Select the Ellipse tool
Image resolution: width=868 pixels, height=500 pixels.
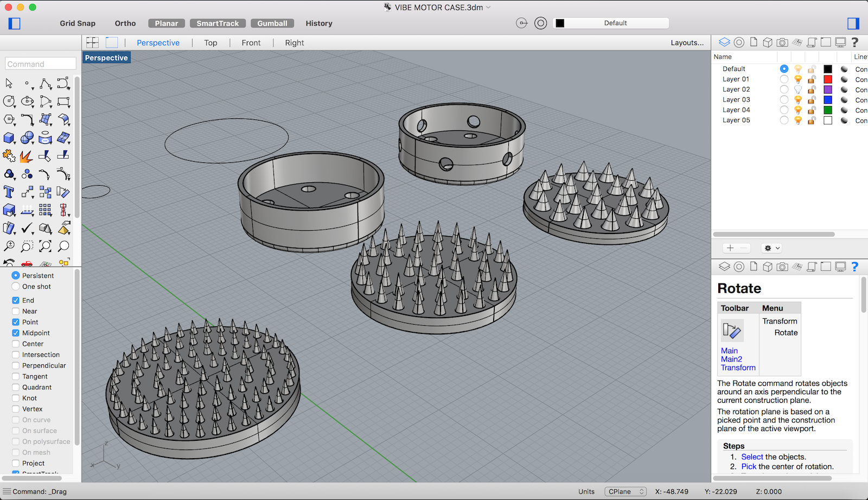27,102
